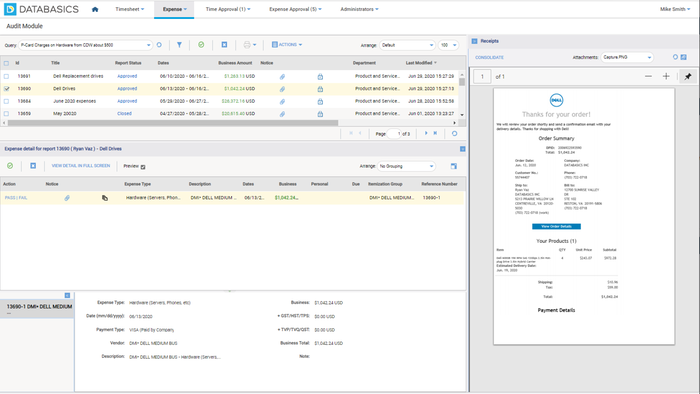
Task: Click VIEW DETAIL IN FULL SCREEN
Action: [x=81, y=166]
